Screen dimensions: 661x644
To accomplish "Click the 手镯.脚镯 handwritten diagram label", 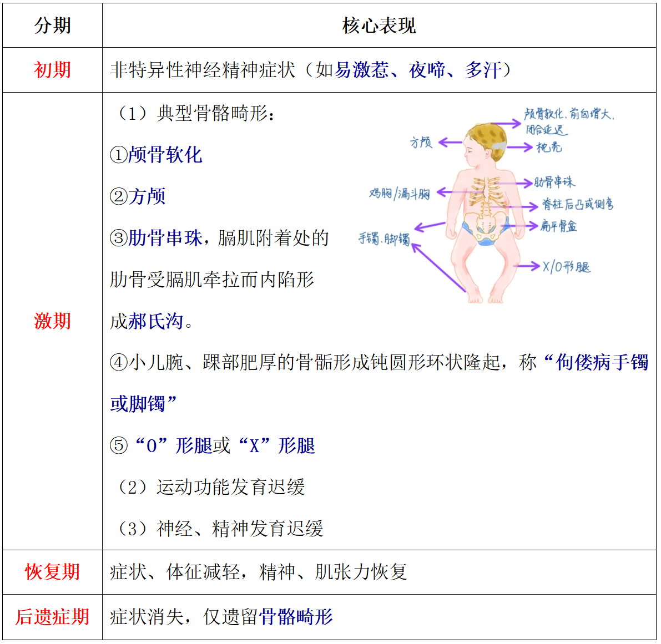I will pyautogui.click(x=384, y=239).
